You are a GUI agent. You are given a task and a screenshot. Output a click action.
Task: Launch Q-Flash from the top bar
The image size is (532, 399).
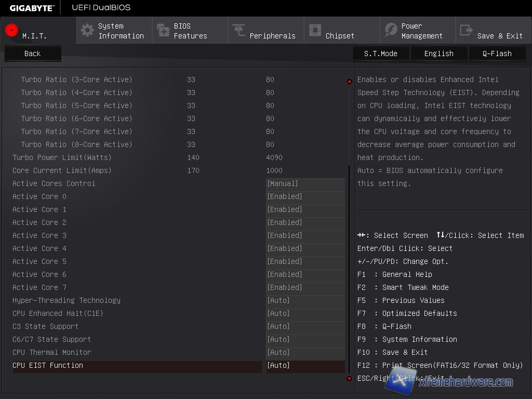pyautogui.click(x=497, y=54)
